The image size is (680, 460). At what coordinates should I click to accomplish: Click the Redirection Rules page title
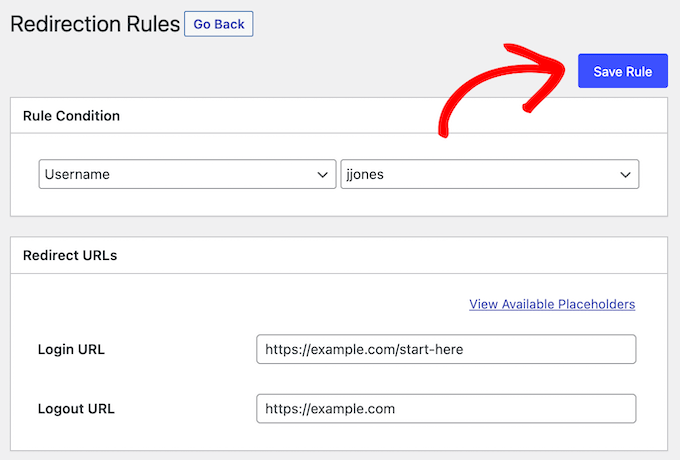[95, 23]
